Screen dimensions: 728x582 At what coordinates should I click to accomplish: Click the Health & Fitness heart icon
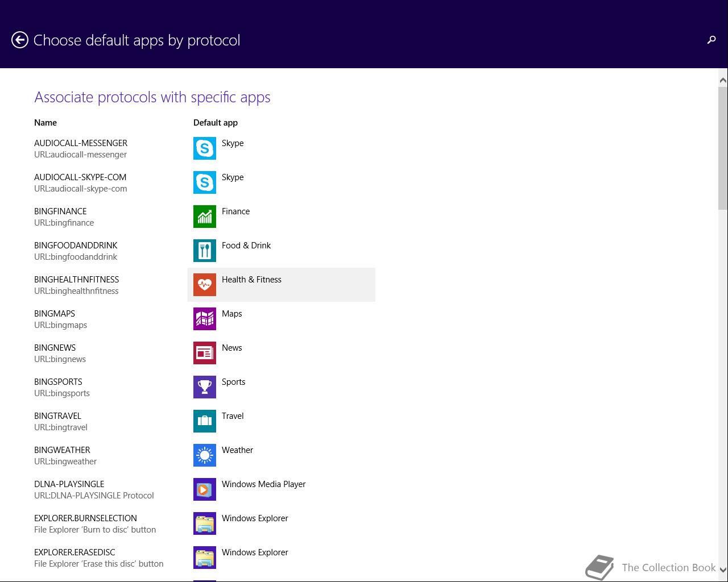[205, 285]
